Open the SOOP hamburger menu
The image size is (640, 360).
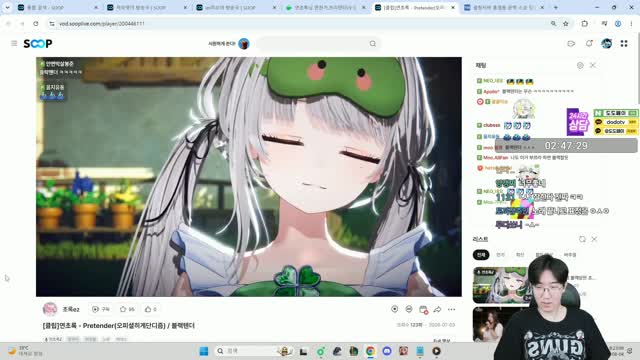(x=14, y=43)
